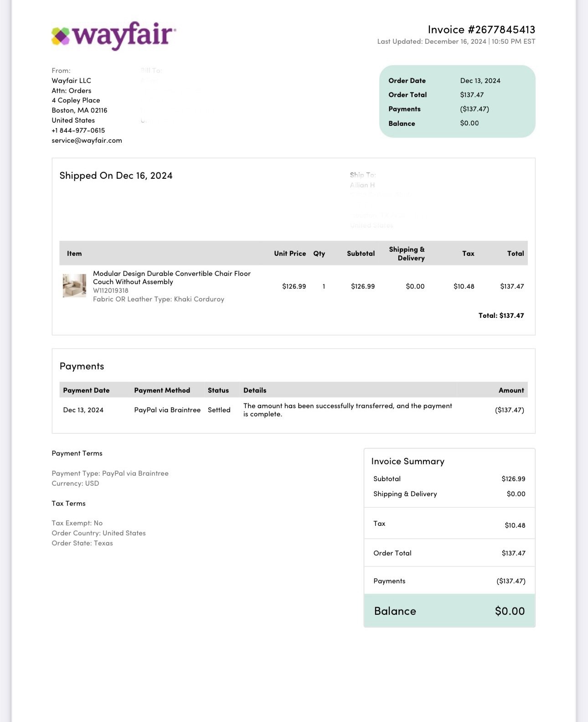Viewport: 588px width, 722px height.
Task: Click the Order State: Texas line
Action: [x=82, y=543]
